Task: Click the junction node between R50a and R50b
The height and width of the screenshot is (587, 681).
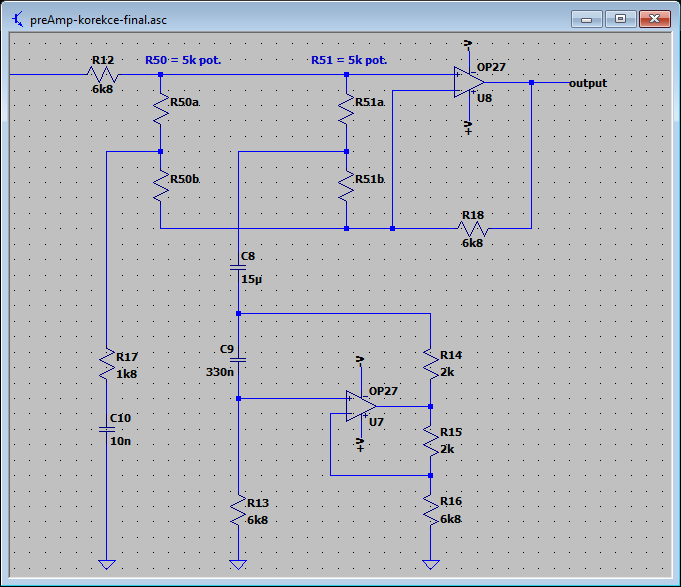Action: (161, 152)
